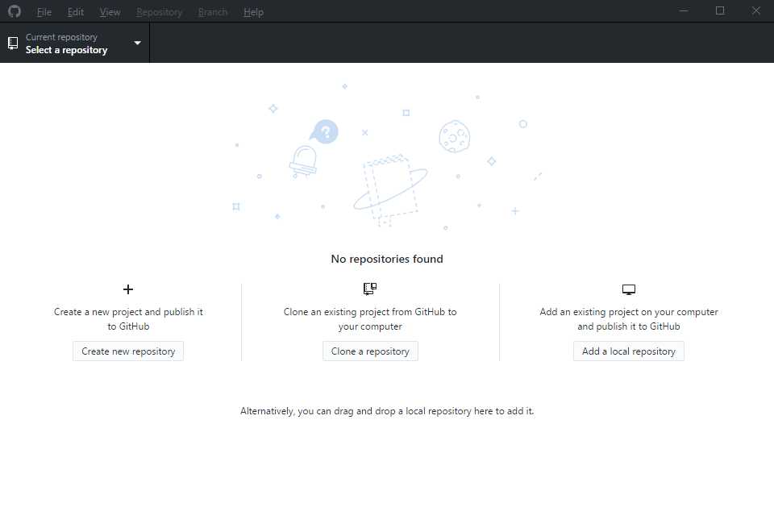Open the View menu
Viewport: 774px width, 532px height.
click(x=110, y=12)
